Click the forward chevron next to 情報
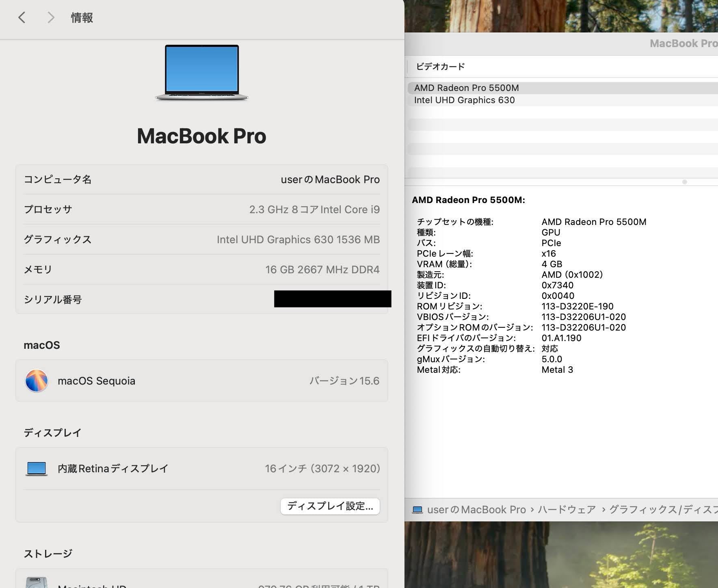Image resolution: width=718 pixels, height=588 pixels. click(x=50, y=17)
